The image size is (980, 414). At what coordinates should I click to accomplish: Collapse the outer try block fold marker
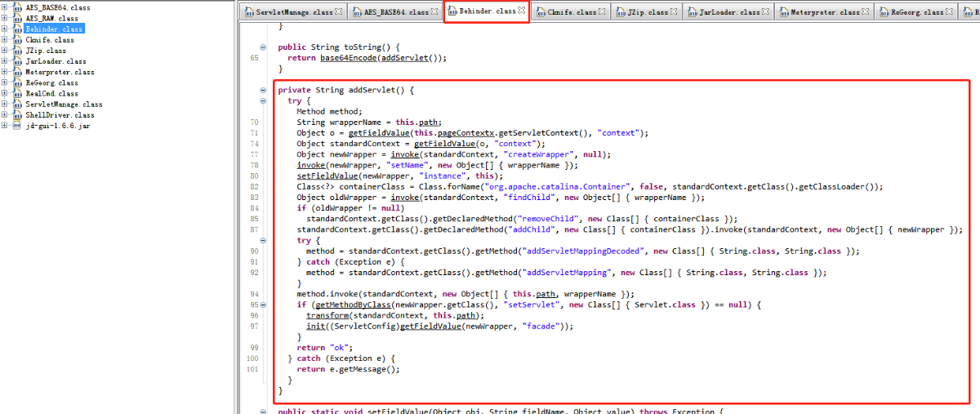coord(263,100)
